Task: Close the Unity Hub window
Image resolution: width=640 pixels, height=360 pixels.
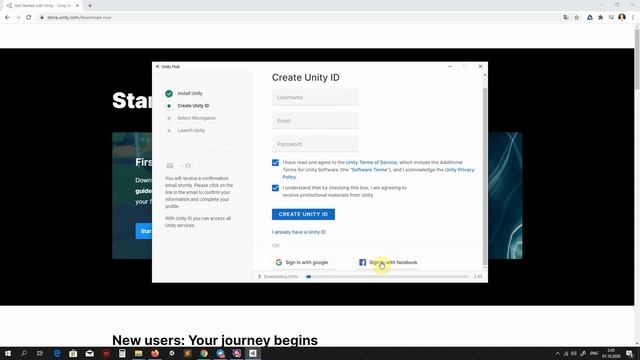Action: 480,67
